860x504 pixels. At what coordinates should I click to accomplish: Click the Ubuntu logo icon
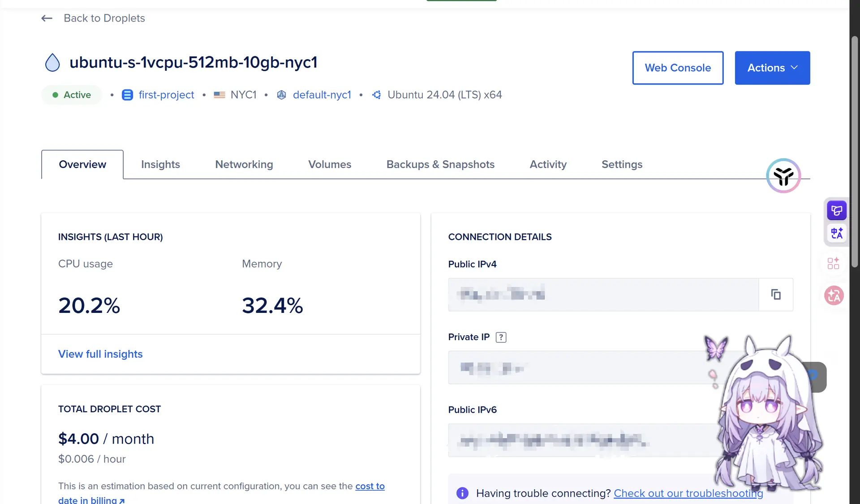coord(377,95)
